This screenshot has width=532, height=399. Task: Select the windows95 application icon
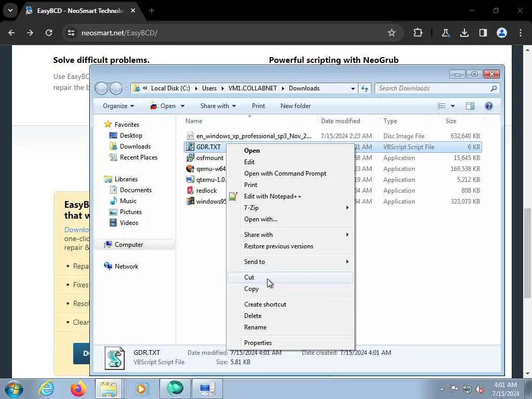tap(190, 201)
